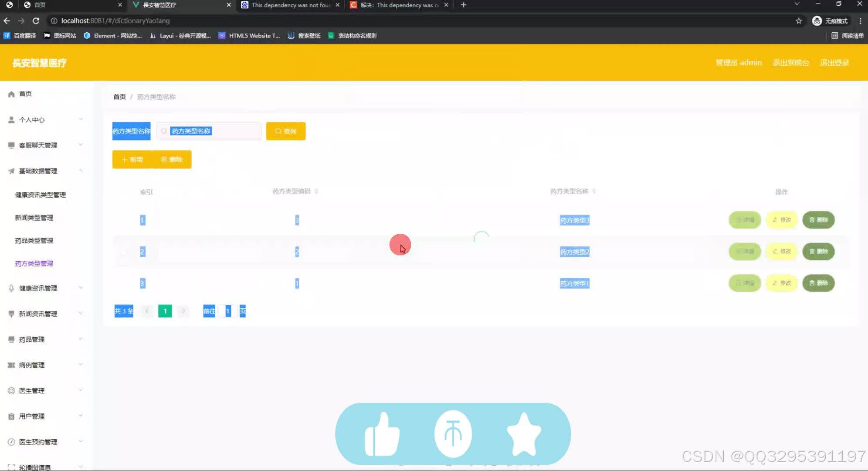Expand the 健康资讯管理 menu chevron
The width and height of the screenshot is (868, 471).
coord(81,288)
